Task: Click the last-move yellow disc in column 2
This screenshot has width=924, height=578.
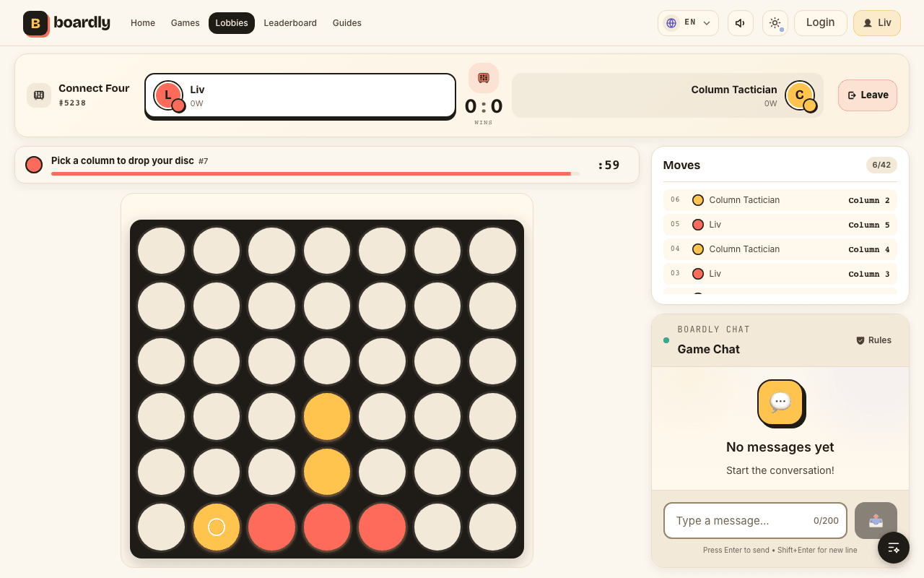Action: pos(217,527)
